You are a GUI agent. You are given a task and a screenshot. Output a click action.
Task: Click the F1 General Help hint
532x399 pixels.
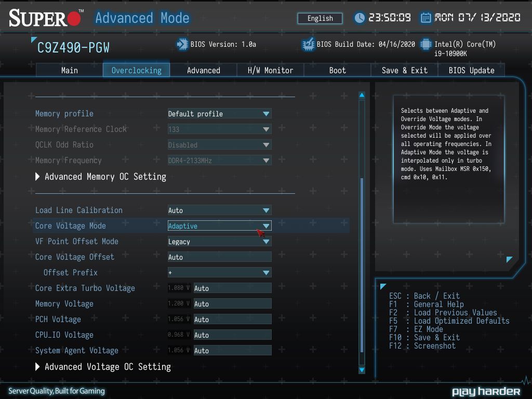click(x=426, y=304)
